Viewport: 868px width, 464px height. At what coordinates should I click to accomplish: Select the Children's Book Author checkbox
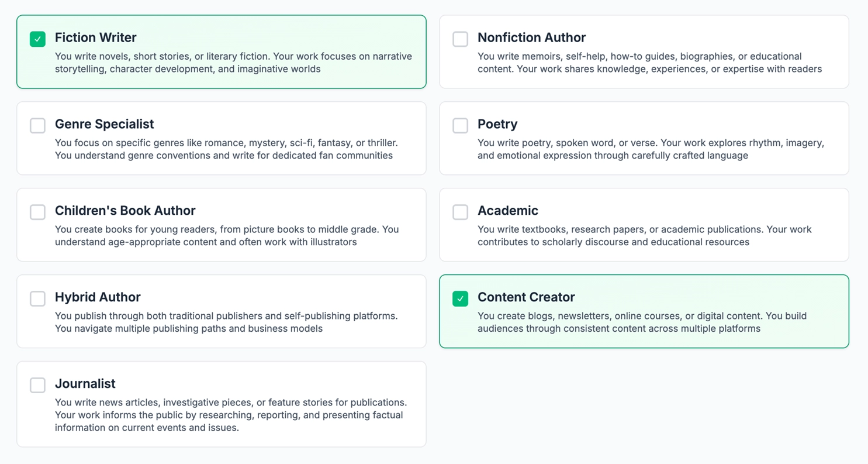[x=38, y=212]
